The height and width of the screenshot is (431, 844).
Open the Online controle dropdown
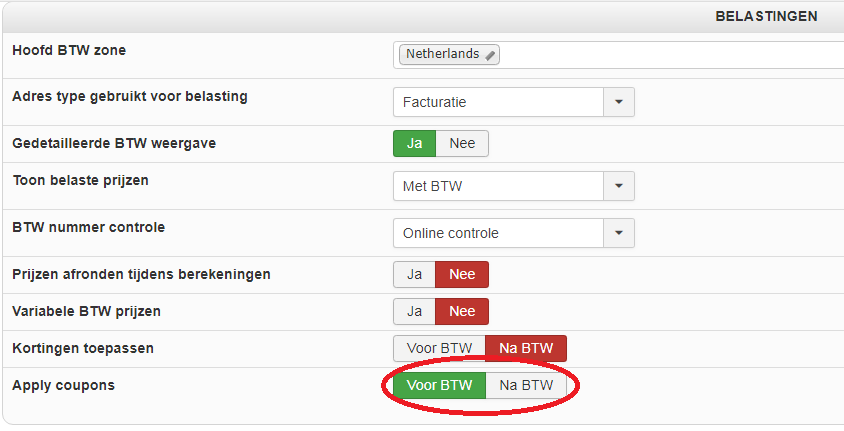514,233
